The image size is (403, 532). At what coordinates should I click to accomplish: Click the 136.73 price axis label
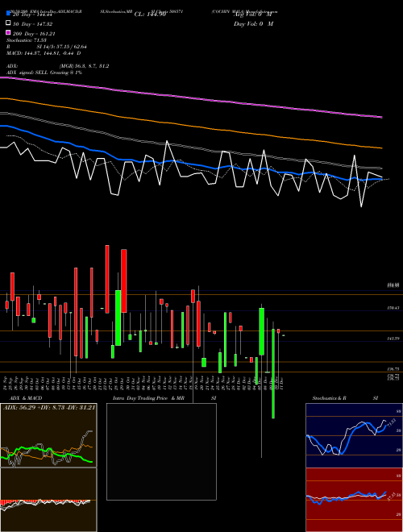point(393,369)
